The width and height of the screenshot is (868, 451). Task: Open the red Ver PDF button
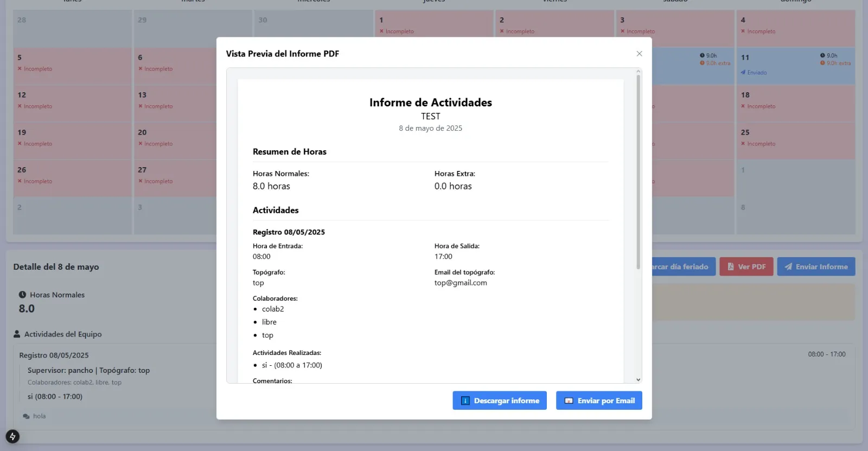(x=746, y=266)
